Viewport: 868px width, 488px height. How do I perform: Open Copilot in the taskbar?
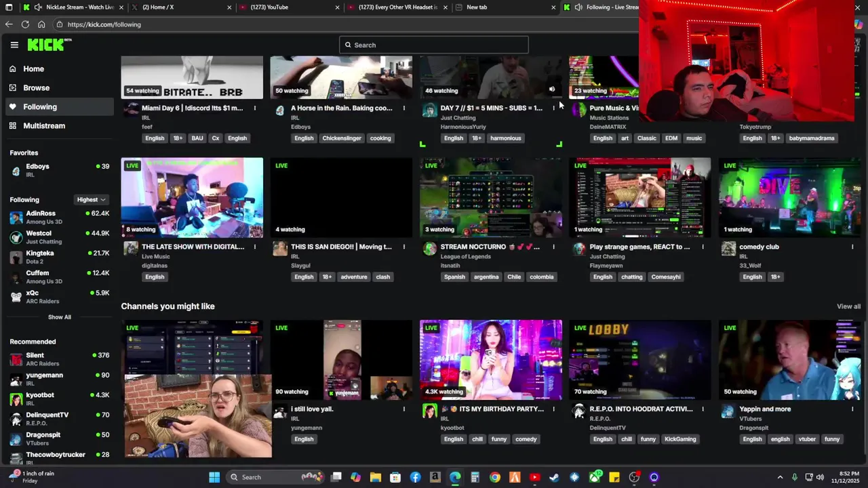click(355, 477)
